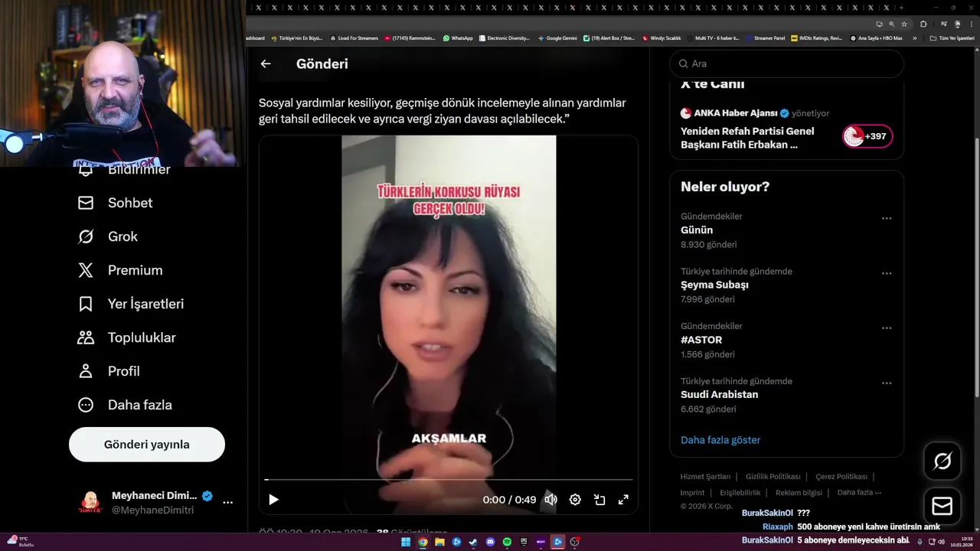Viewport: 980px width, 551px height.
Task: Play the video
Action: pos(273,500)
